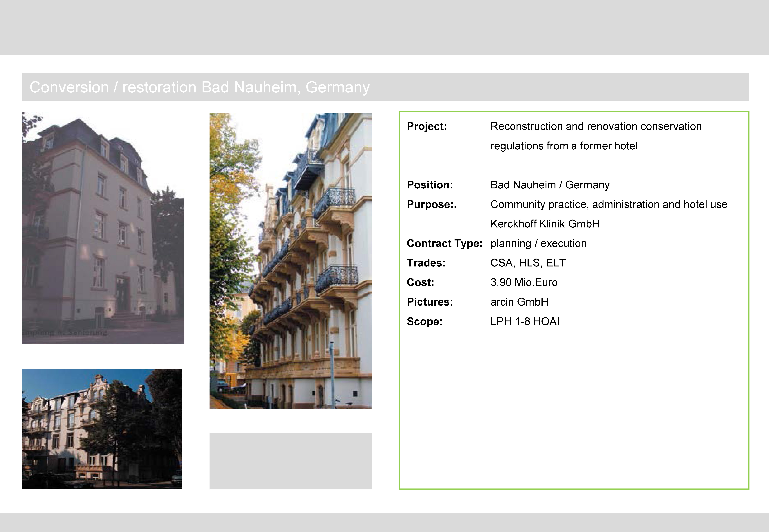Click the title 'Conversion / restoration Bad Nauheim, Germany'
This screenshot has width=769, height=532.
(x=199, y=87)
